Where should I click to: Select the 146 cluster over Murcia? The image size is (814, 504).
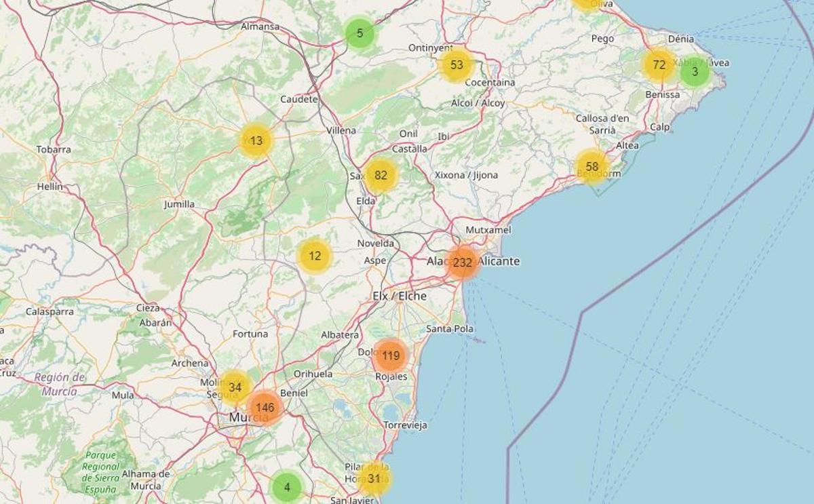(x=265, y=408)
